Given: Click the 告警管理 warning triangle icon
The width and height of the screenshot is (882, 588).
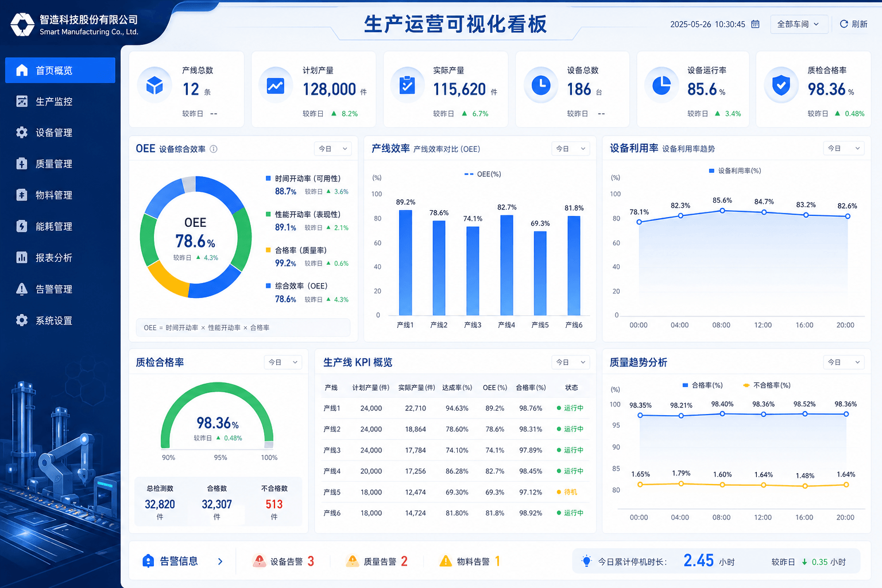Looking at the screenshot, I should 22,289.
